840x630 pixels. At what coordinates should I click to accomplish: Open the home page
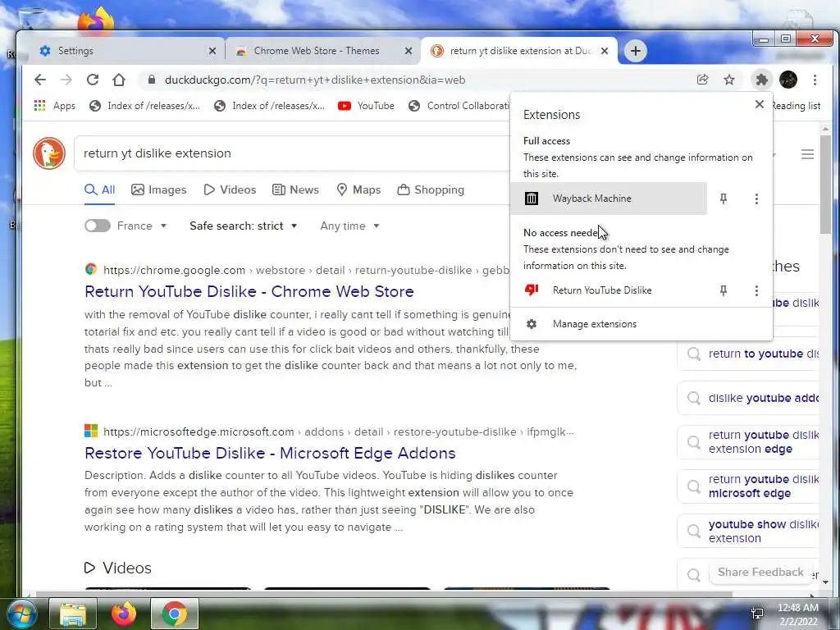[118, 80]
